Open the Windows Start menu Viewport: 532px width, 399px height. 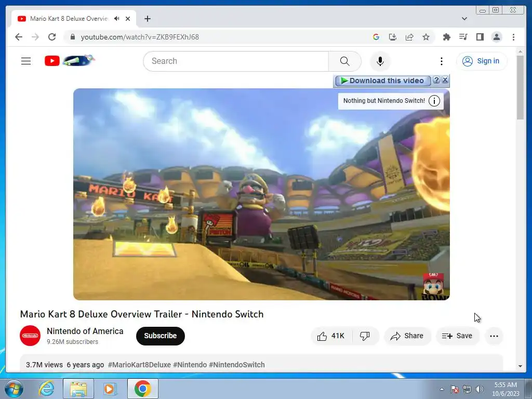coord(14,389)
